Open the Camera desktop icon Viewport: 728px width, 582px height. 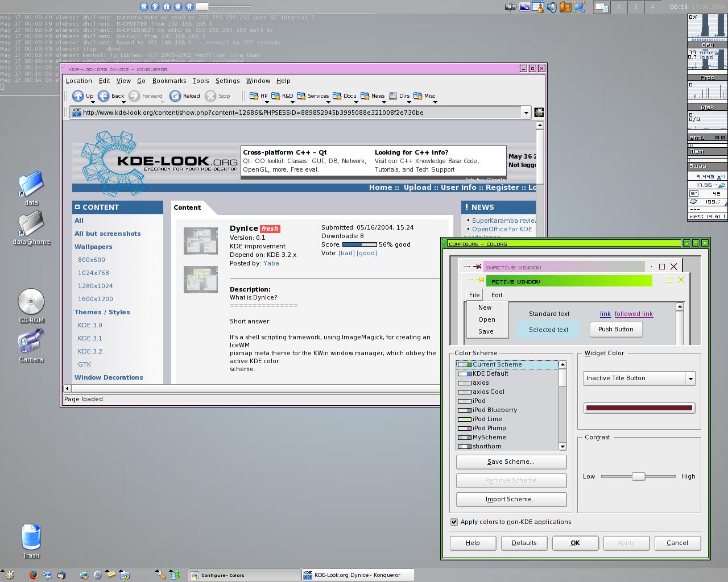[x=31, y=342]
